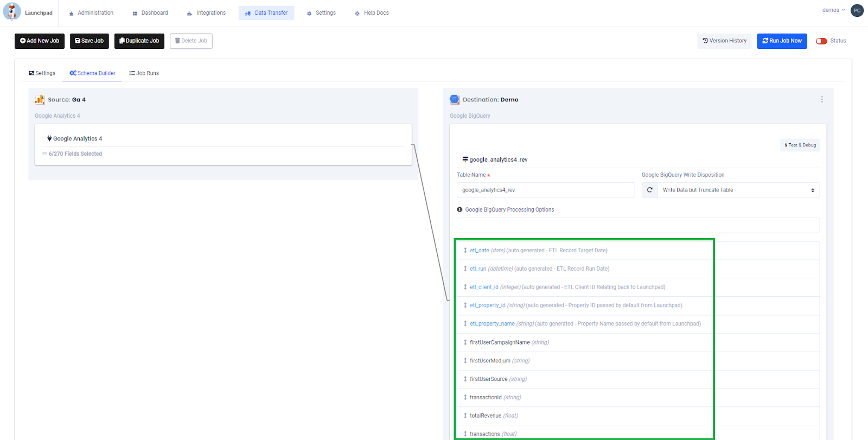Click the etl_client_id row drag handle

[465, 288]
